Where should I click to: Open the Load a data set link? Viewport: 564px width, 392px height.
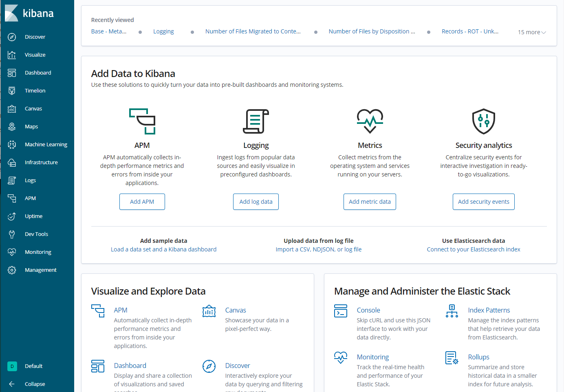(x=163, y=249)
